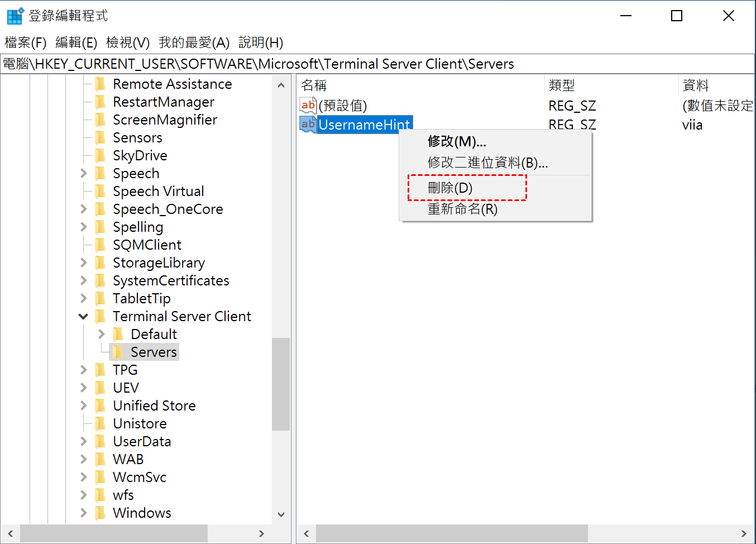Collapse the Terminal Server Client key
Screen dimensions: 756x544
click(x=84, y=316)
